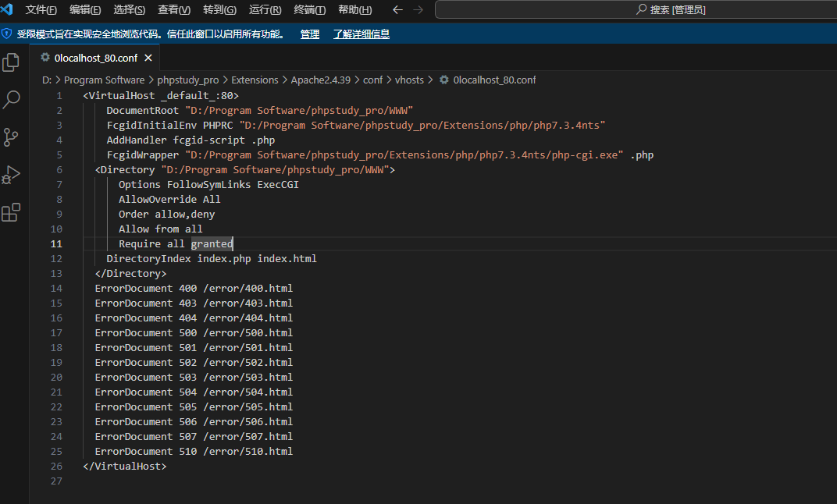Open the 运行(R) menu

(265, 9)
